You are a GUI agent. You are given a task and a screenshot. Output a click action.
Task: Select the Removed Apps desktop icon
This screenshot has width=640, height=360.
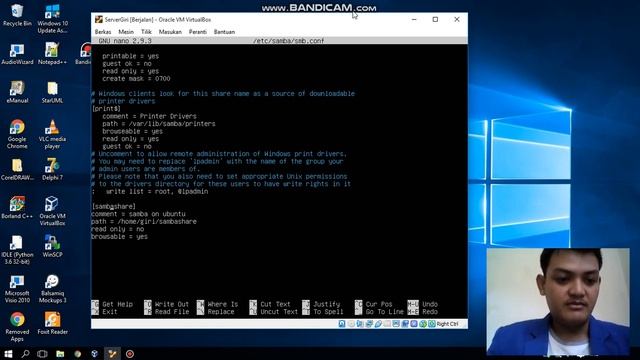[17, 327]
